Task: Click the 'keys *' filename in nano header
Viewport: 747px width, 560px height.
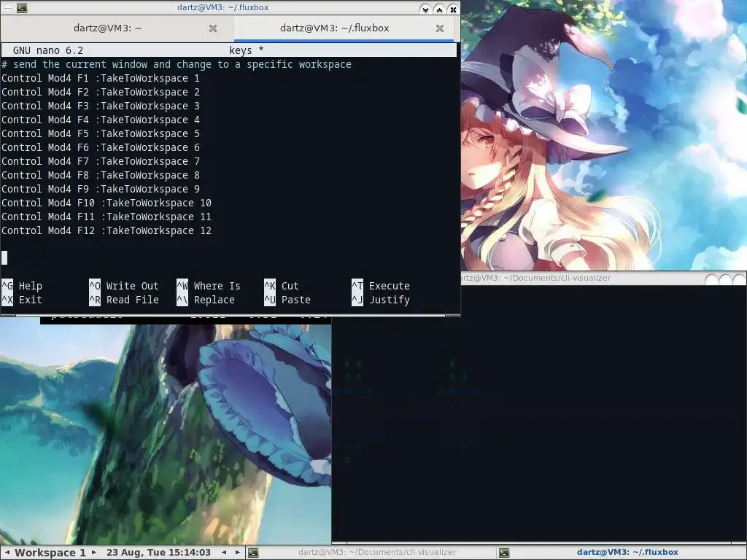Action: pyautogui.click(x=247, y=50)
